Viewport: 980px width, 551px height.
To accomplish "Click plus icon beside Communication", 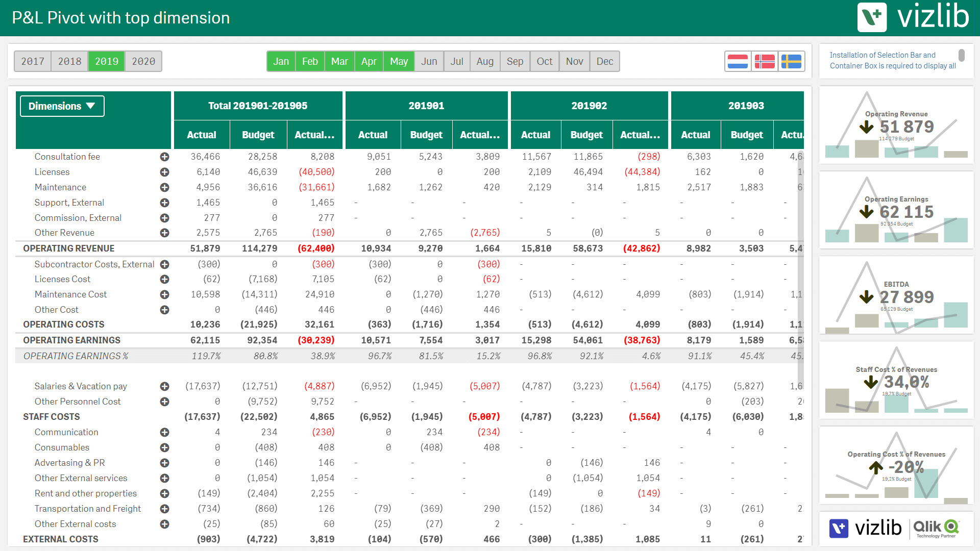I will click(x=164, y=432).
